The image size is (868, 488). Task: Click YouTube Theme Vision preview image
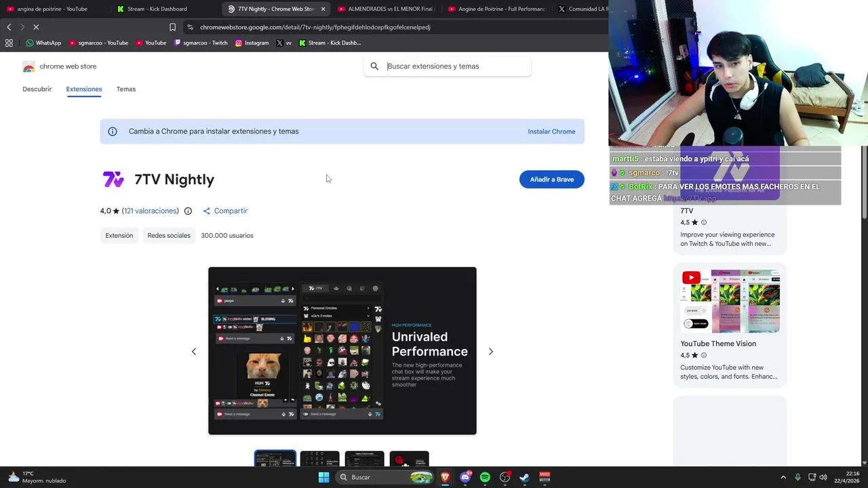click(730, 301)
